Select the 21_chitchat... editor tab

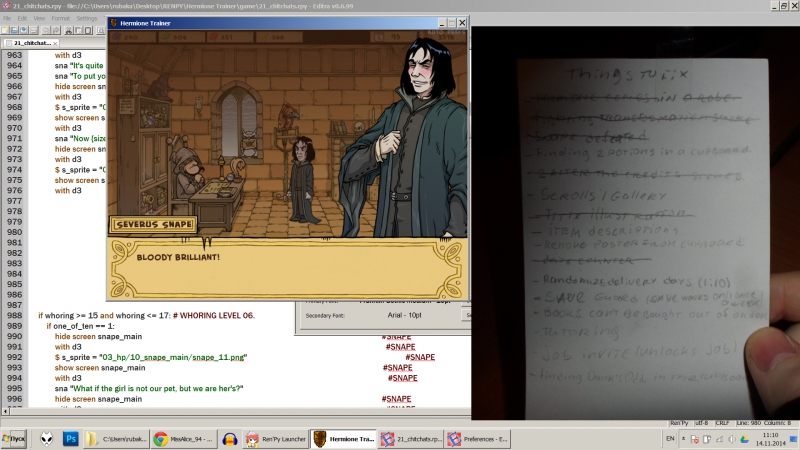[x=31, y=43]
